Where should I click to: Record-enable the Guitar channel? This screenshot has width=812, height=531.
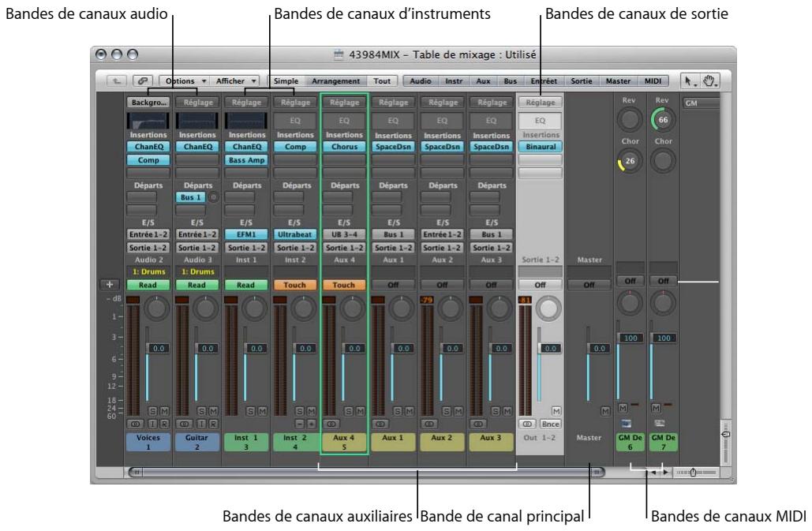pos(213,424)
